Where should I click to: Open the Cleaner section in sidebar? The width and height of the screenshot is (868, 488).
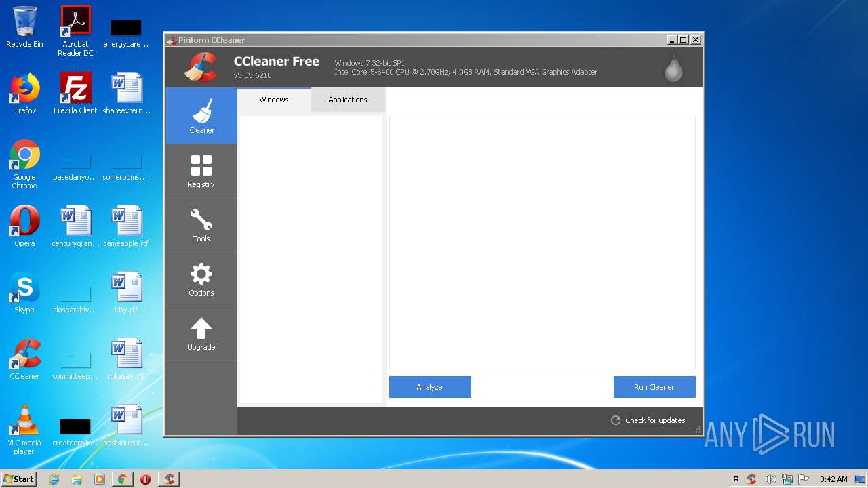[x=201, y=116]
